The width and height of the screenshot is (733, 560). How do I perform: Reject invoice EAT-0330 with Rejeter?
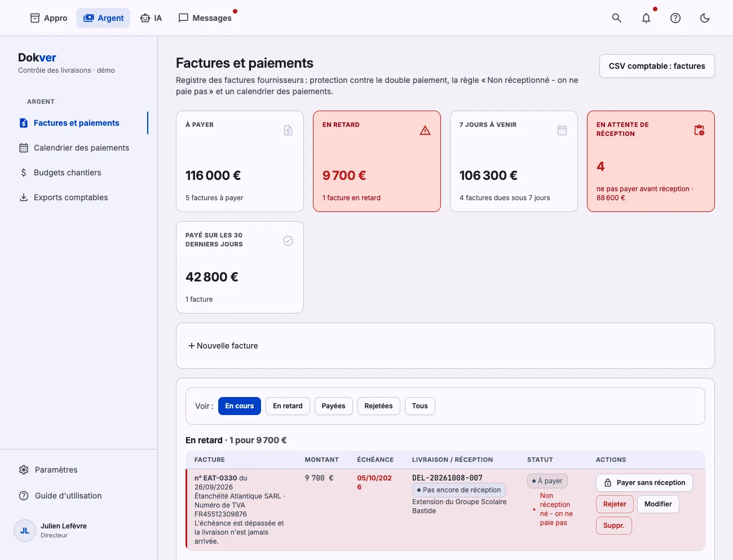click(615, 504)
